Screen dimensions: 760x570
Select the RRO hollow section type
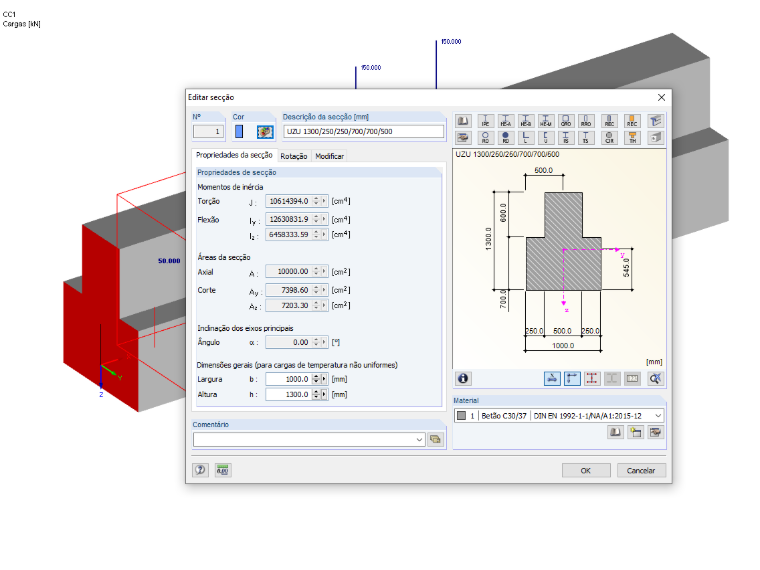tap(586, 121)
